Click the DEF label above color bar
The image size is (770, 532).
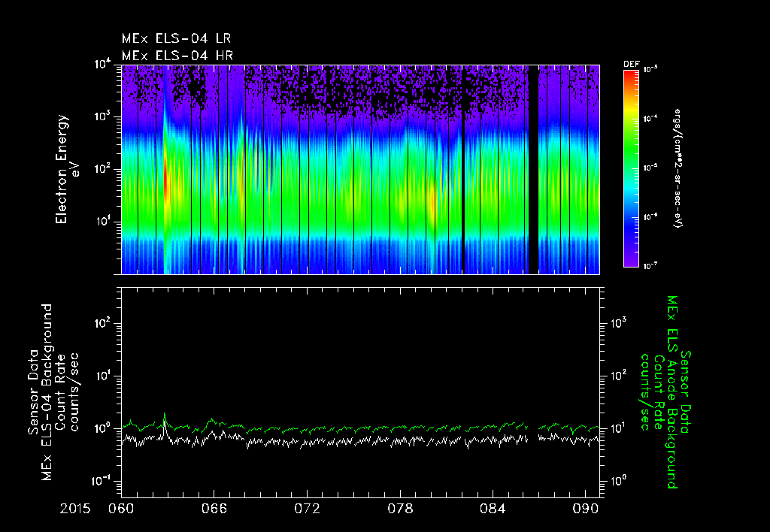pyautogui.click(x=632, y=65)
